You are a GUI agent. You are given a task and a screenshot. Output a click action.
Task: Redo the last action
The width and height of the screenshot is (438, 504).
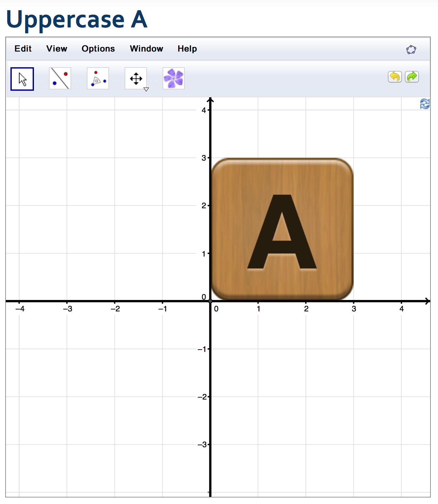pyautogui.click(x=412, y=76)
